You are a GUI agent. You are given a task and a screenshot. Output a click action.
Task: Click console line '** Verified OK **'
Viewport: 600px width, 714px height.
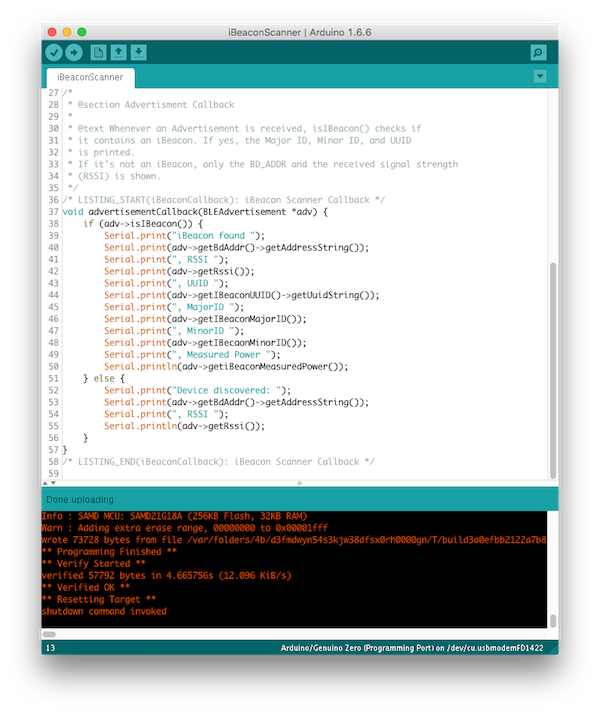86,587
